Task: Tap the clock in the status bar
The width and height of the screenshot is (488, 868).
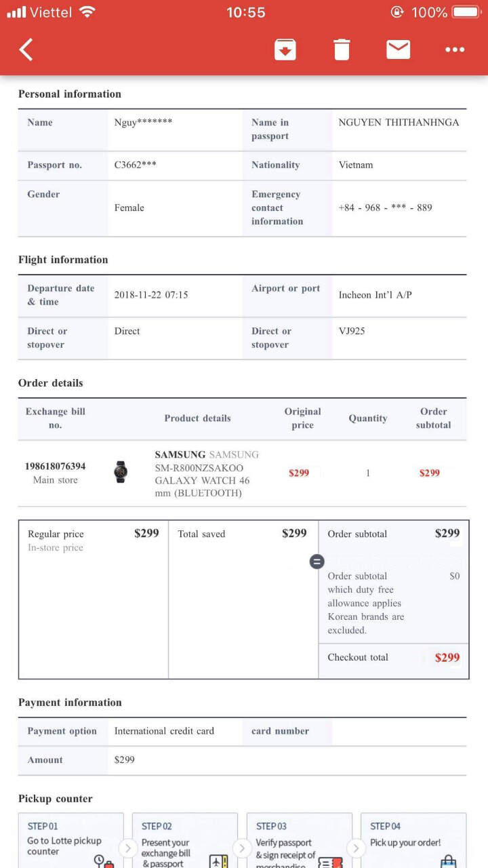Action: (x=245, y=12)
